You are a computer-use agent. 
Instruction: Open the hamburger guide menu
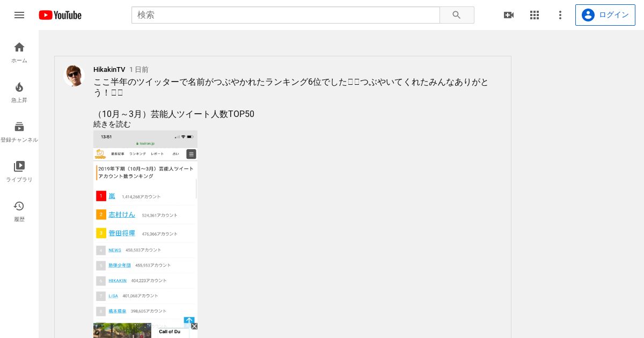point(19,15)
